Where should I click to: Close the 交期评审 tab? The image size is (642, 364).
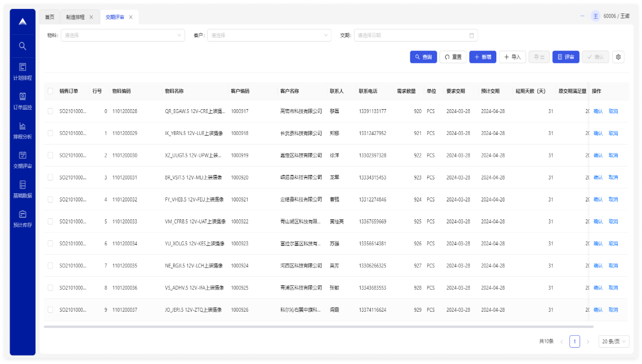(x=131, y=17)
